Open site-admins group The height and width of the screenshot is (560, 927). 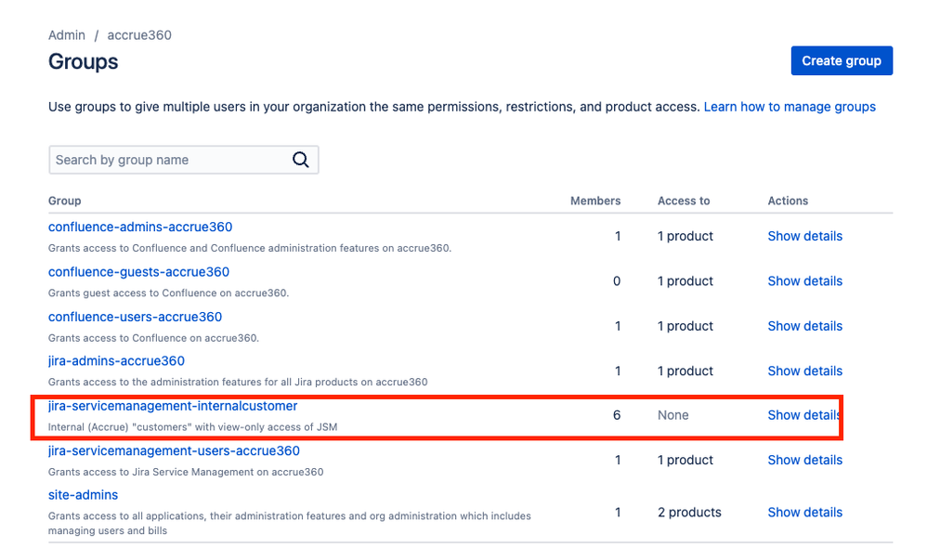coord(83,495)
